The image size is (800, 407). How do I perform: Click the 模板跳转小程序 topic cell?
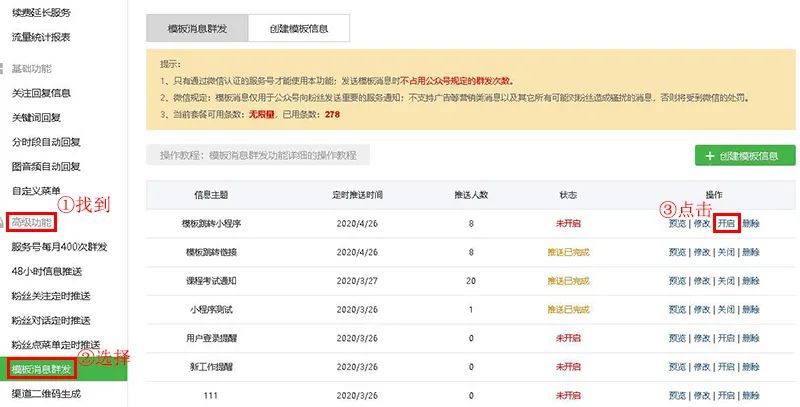tap(211, 223)
